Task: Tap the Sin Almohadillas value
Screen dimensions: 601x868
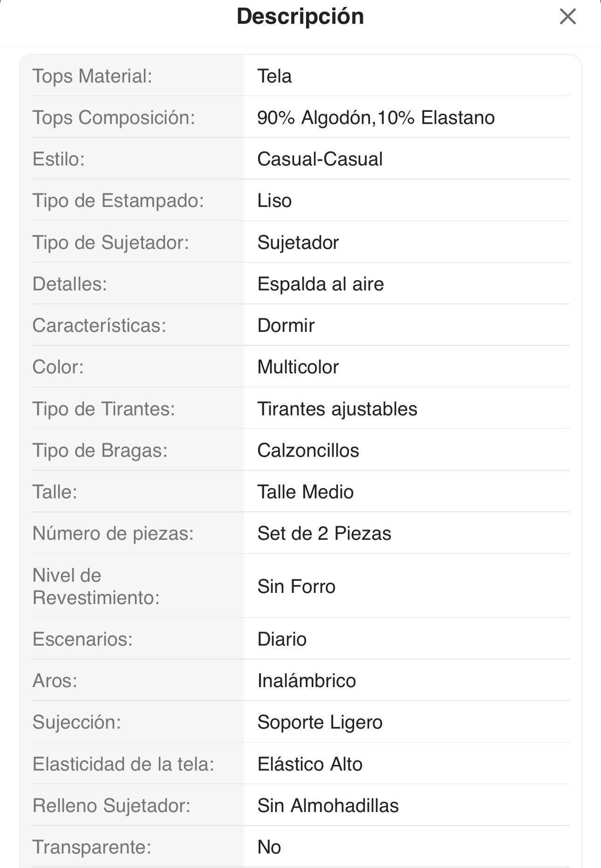Action: click(x=328, y=806)
